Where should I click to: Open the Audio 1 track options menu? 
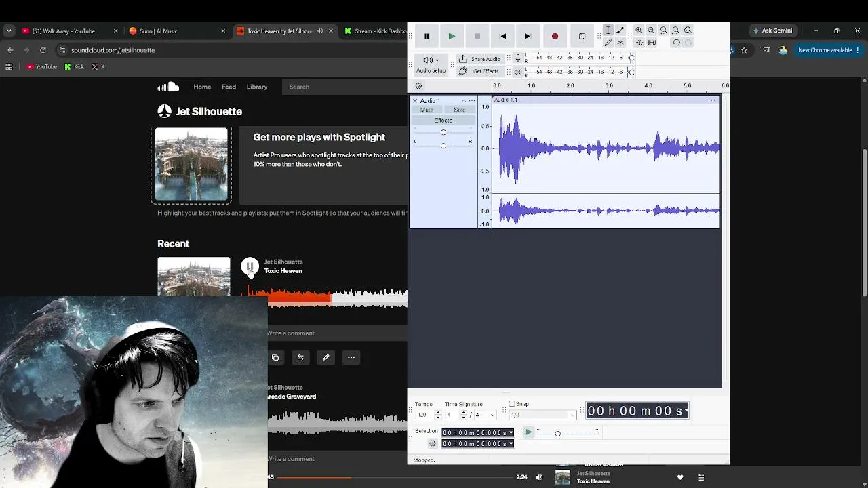tap(472, 101)
